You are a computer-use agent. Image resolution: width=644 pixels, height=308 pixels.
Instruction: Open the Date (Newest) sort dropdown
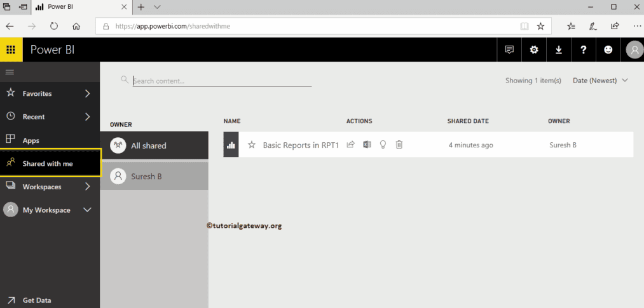[x=601, y=81]
